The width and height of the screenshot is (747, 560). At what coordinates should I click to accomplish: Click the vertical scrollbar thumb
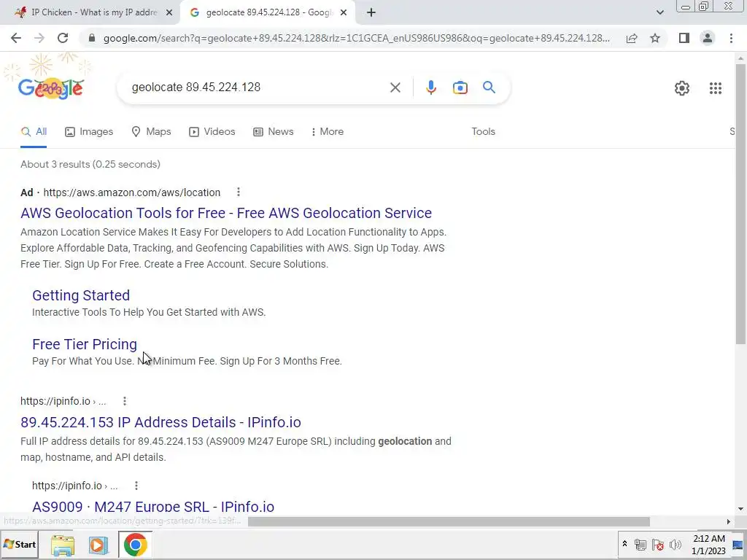coord(740,204)
